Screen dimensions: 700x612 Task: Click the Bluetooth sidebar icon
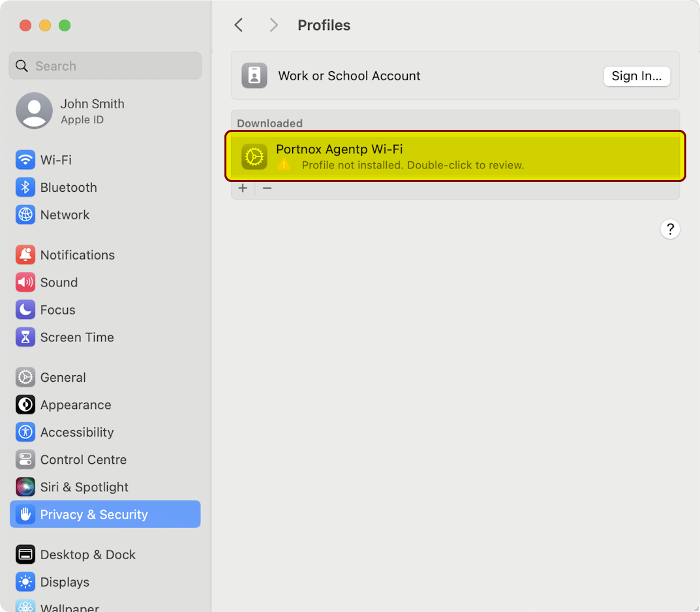(25, 187)
